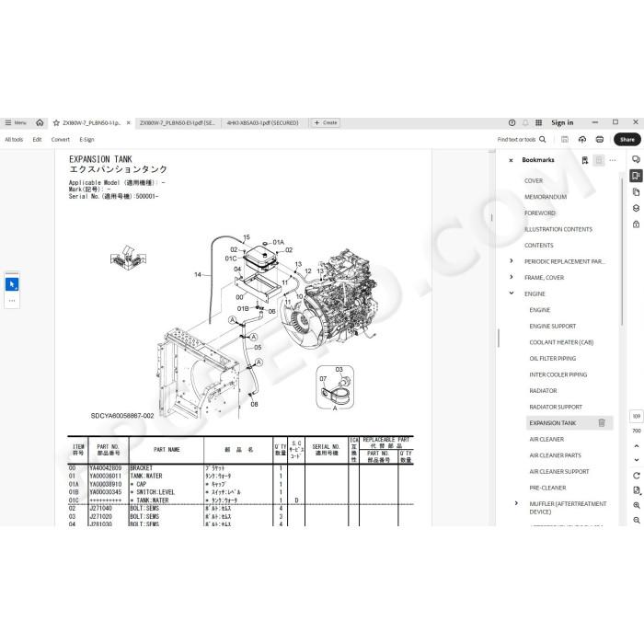Open the Bookmarks panel more options ellipsis
Image resolution: width=644 pixels, height=644 pixels.
coord(613,160)
